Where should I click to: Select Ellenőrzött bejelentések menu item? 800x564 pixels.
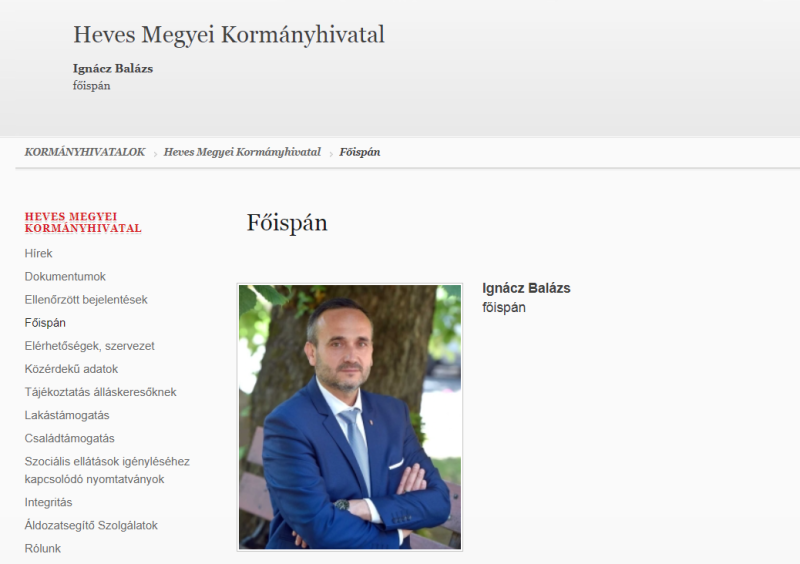pos(86,300)
